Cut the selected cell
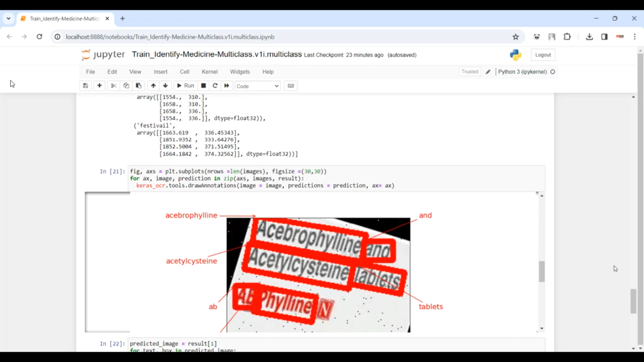The image size is (644, 362). pos(113,86)
